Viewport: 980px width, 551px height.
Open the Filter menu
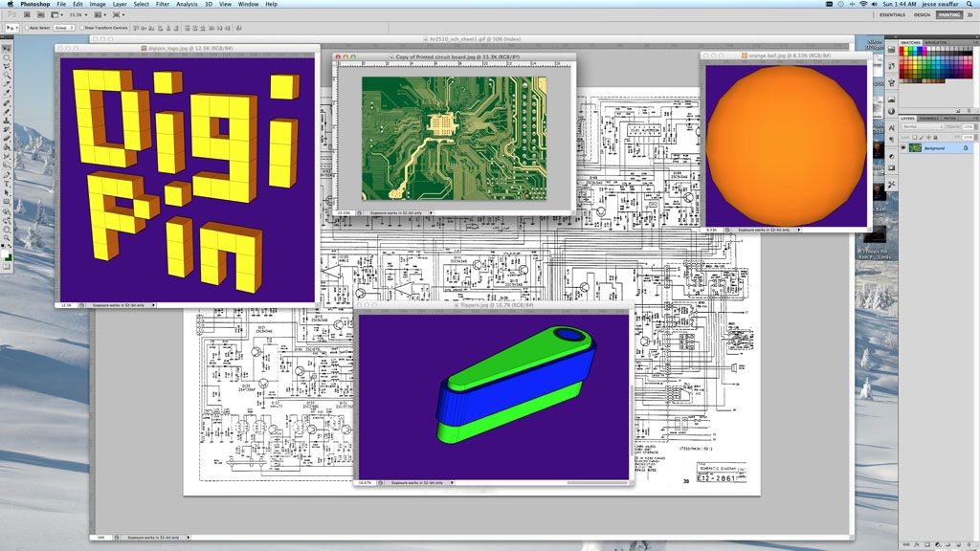click(163, 4)
